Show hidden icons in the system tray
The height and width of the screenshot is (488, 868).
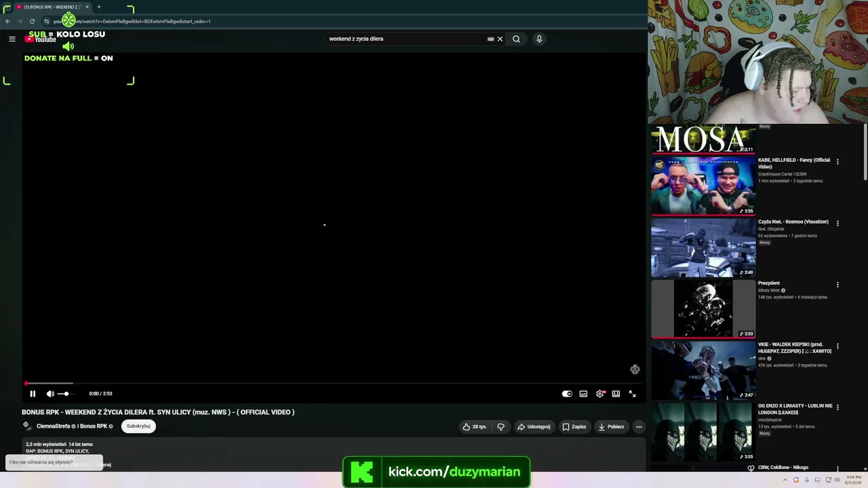[785, 480]
